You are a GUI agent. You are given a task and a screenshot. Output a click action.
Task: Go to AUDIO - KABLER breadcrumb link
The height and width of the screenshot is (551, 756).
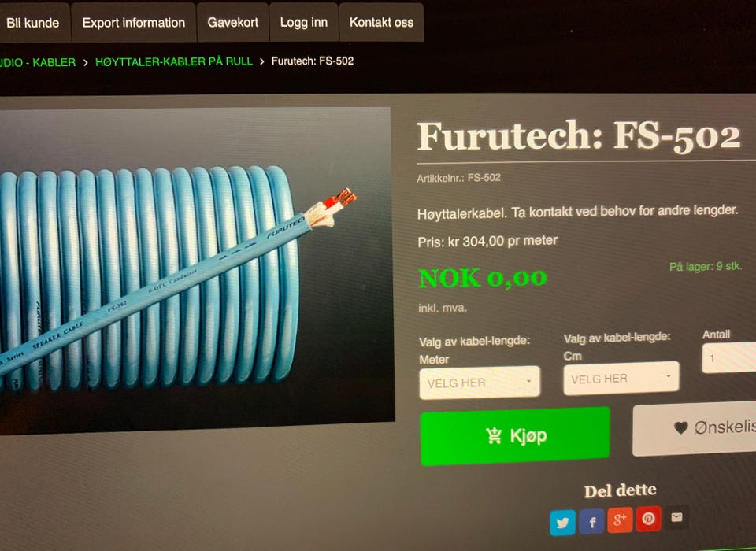point(38,62)
